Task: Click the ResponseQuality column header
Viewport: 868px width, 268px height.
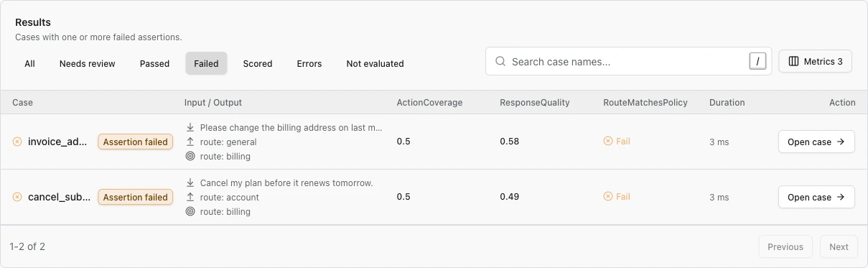Action: click(x=535, y=103)
